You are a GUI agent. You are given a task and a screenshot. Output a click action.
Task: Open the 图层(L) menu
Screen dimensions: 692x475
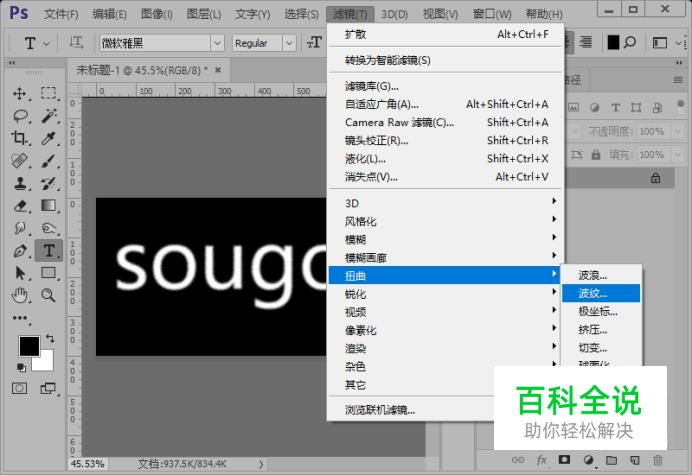click(x=204, y=14)
